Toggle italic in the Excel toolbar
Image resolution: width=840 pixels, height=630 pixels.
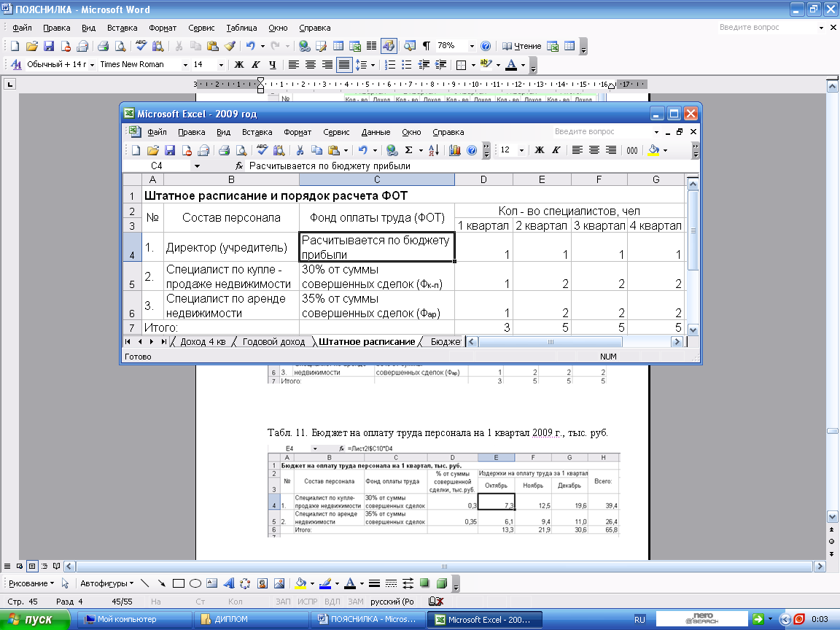click(x=556, y=150)
